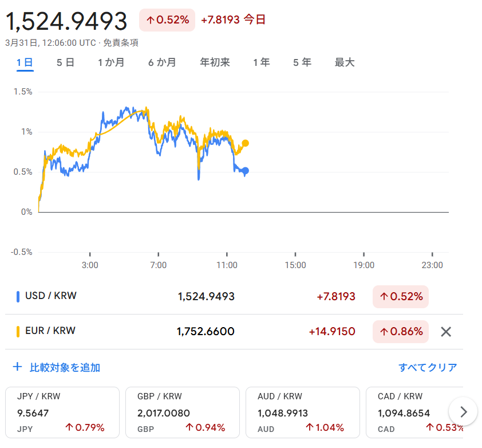This screenshot has width=482, height=448.
Task: Switch to the 5年 range tab
Action: point(302,63)
